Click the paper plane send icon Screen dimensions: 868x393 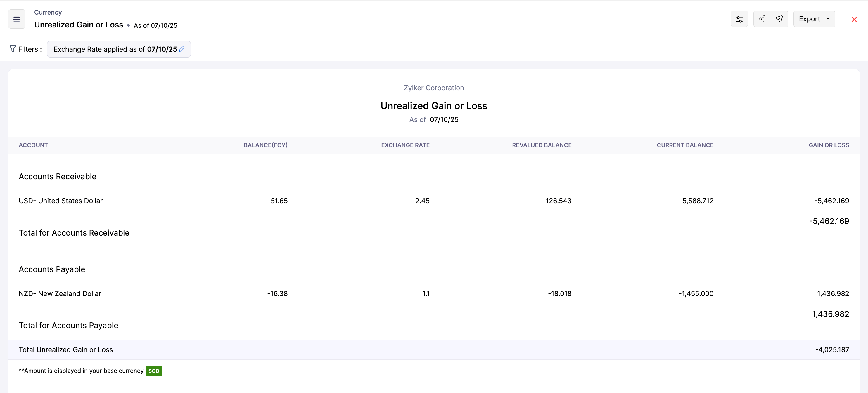[779, 19]
